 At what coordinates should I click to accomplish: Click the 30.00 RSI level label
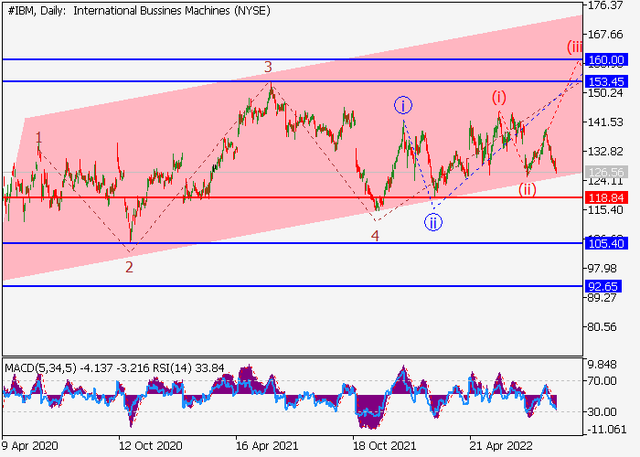coord(602,412)
